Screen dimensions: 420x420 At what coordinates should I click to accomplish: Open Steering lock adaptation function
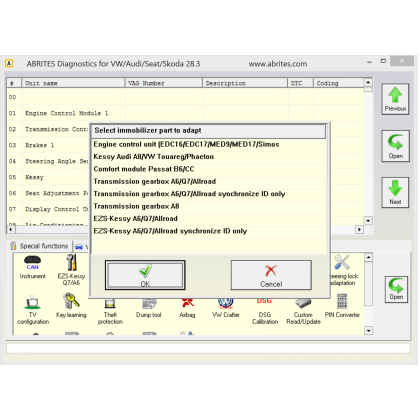pos(343,271)
